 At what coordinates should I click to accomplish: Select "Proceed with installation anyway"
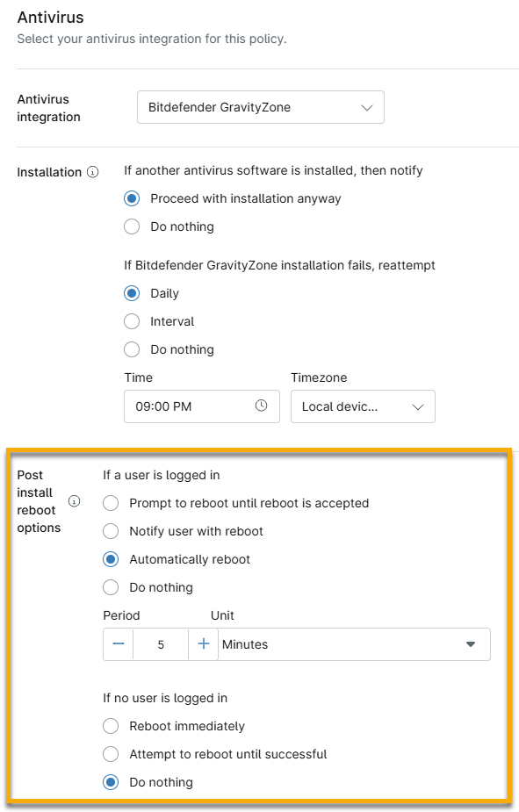point(132,198)
